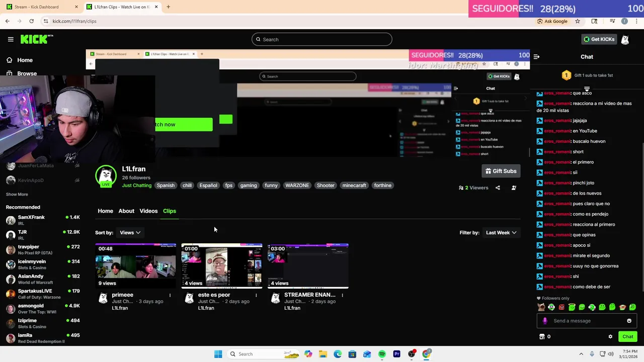Open the Sort by Views dropdown
644x362 pixels.
coord(130,232)
